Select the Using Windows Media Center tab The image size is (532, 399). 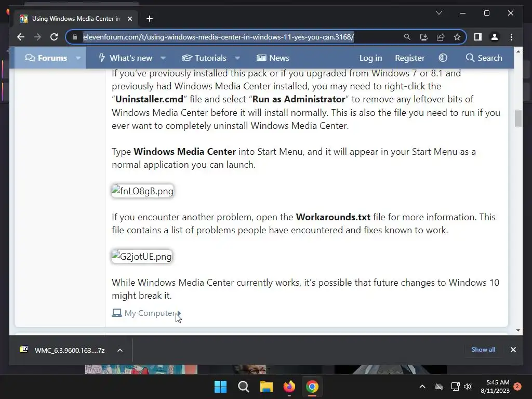[76, 19]
